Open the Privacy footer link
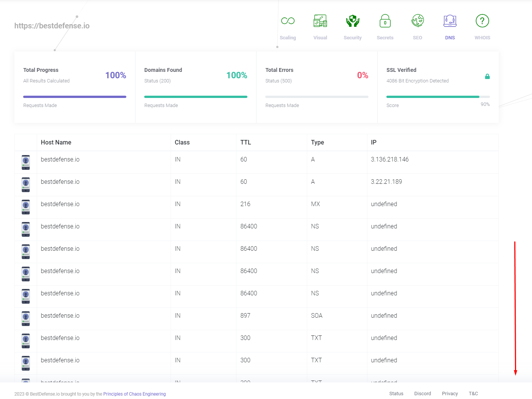The height and width of the screenshot is (399, 532). (450, 394)
